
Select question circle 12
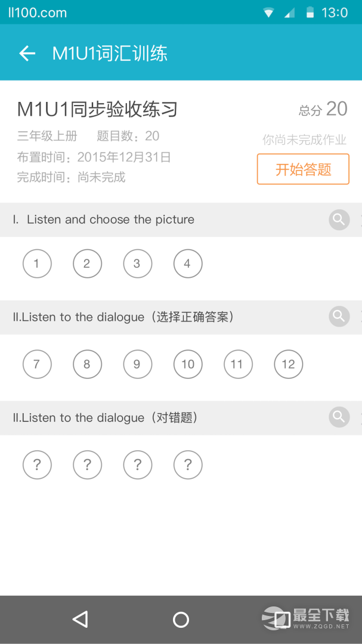(x=288, y=364)
